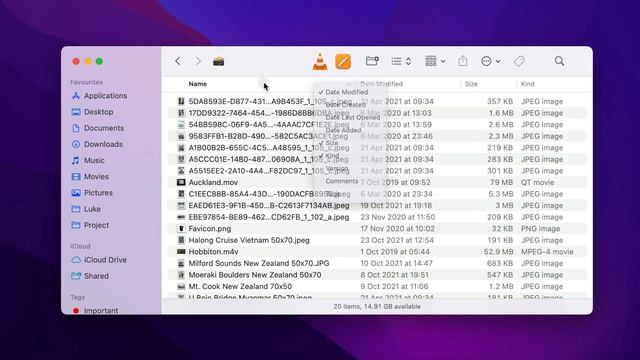Select Desktop in the sidebar
640x360 pixels.
coord(92,112)
